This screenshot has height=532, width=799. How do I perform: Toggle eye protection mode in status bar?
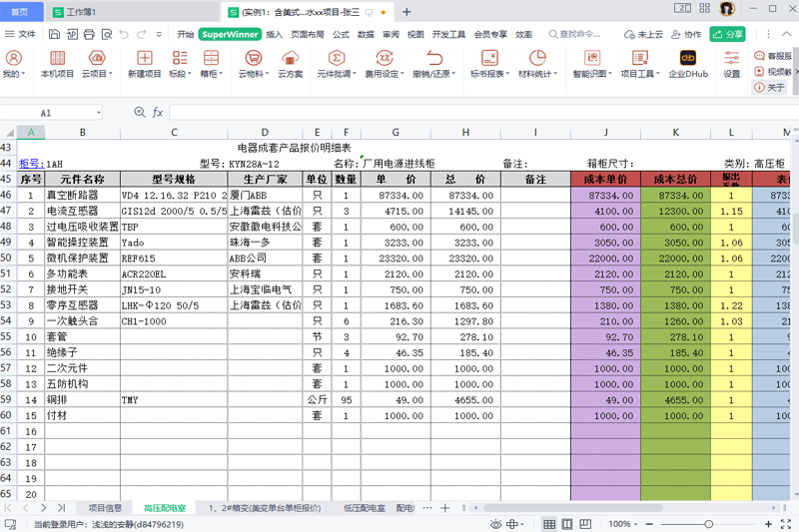pyautogui.click(x=495, y=524)
